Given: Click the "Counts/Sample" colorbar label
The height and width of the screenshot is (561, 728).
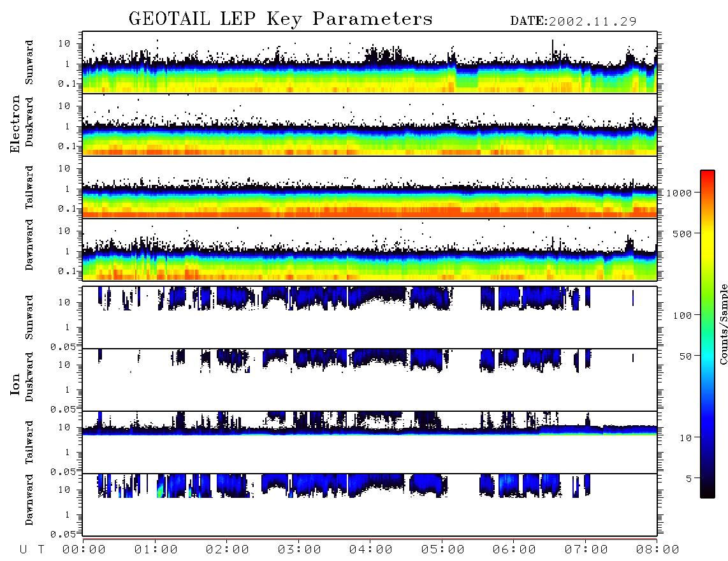Looking at the screenshot, I should pyautogui.click(x=723, y=324).
